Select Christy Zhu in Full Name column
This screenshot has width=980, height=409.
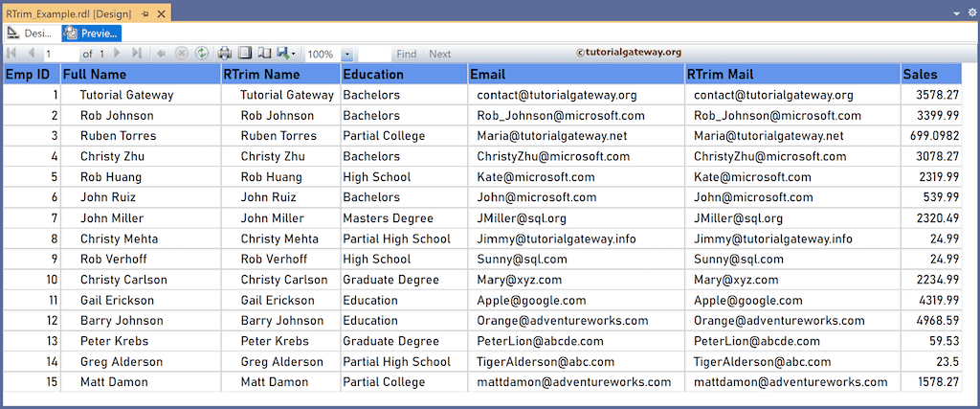pyautogui.click(x=112, y=156)
